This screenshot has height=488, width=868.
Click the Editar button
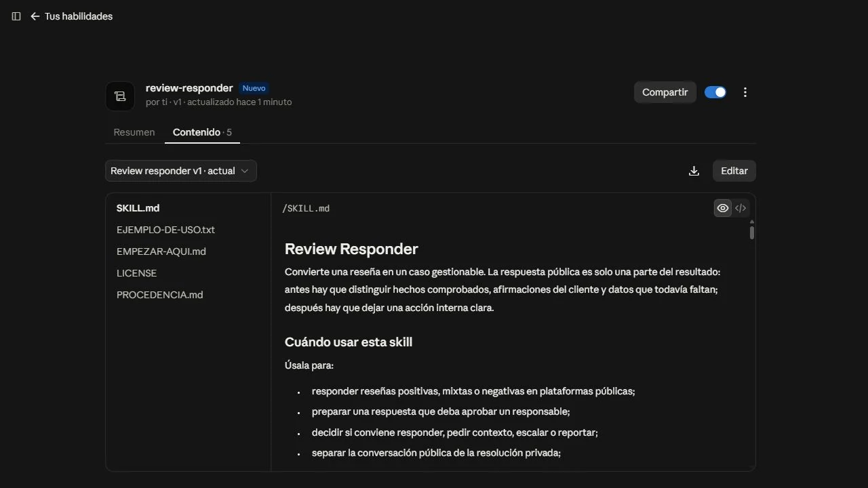[x=734, y=171]
